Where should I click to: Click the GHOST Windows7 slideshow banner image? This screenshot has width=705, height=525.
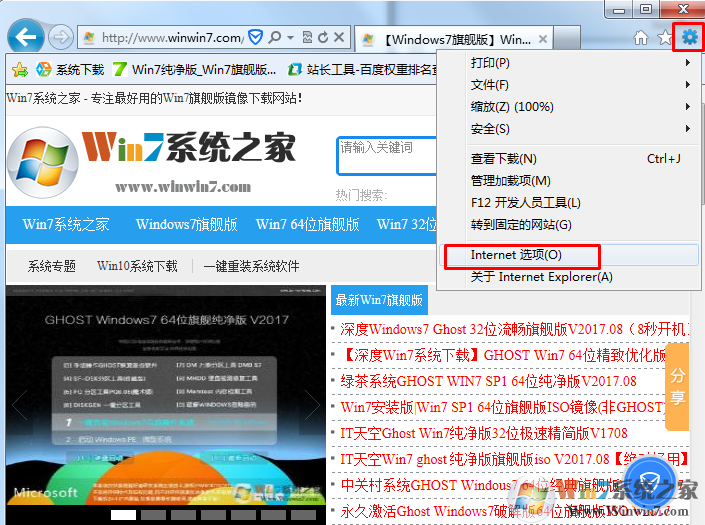tap(166, 396)
